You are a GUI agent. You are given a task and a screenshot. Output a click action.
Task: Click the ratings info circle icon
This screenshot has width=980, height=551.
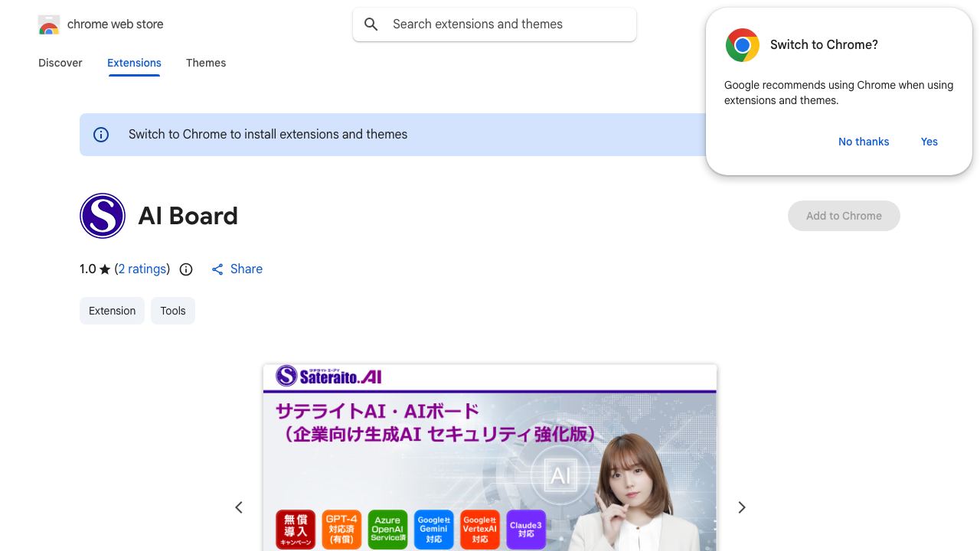pos(186,269)
